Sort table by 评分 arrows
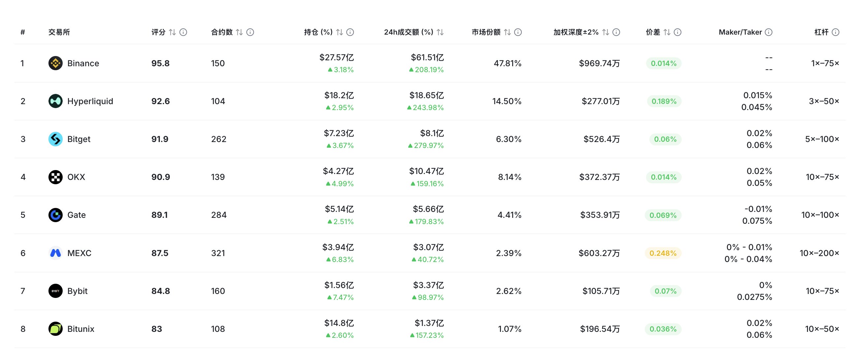 [172, 32]
